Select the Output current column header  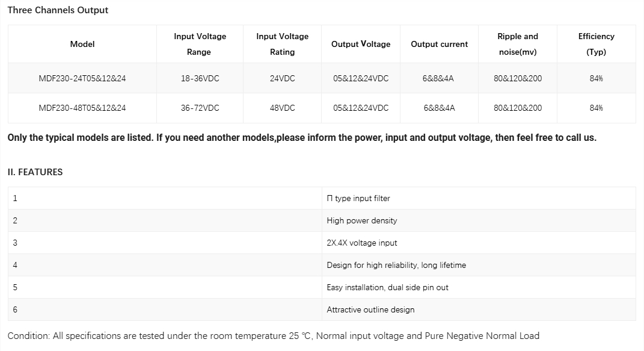click(x=439, y=44)
